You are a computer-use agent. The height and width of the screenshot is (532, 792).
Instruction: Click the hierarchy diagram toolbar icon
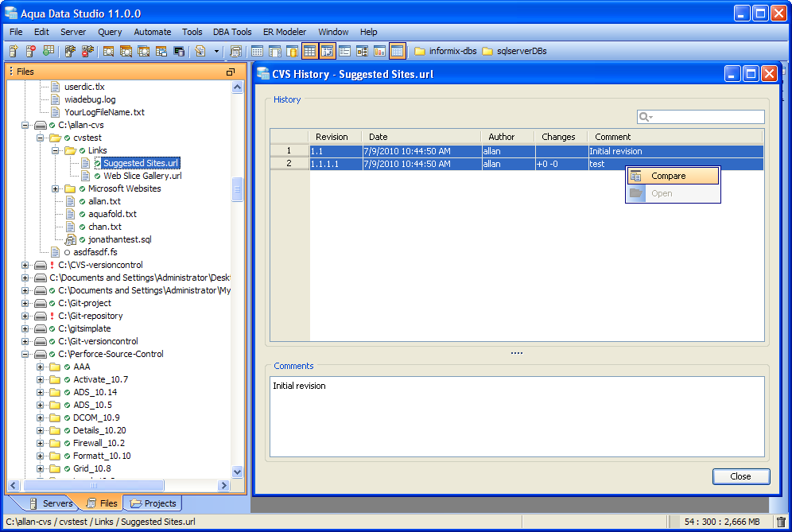click(x=362, y=51)
